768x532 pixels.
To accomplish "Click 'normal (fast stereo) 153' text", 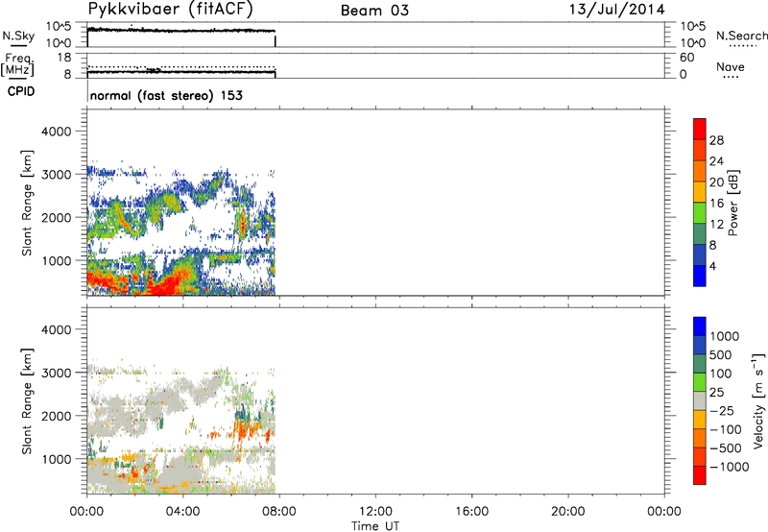I will point(166,95).
